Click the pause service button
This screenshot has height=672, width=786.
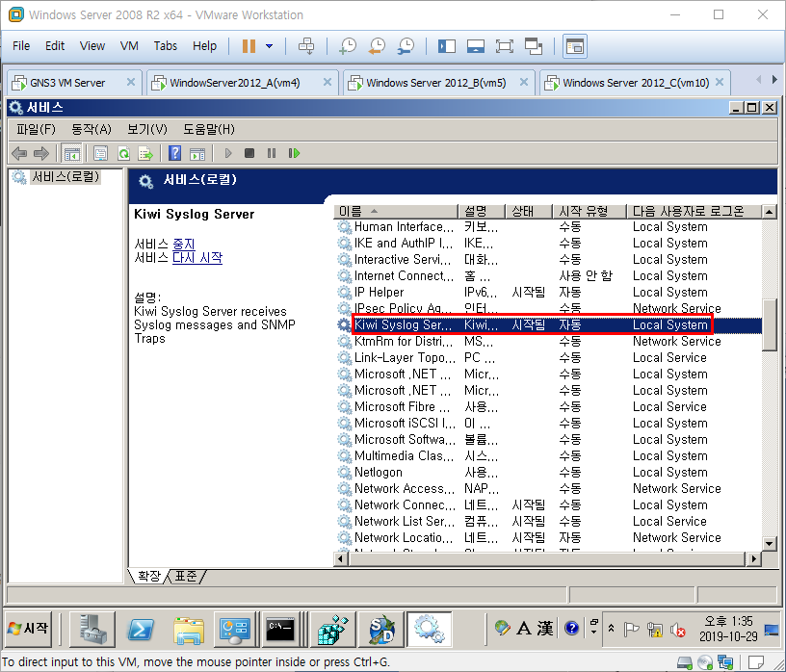pos(272,153)
